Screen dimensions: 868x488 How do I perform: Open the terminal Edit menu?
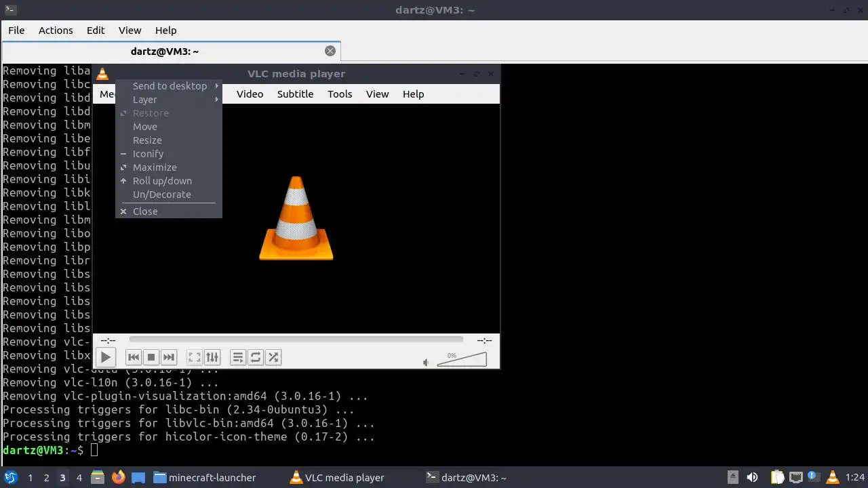96,30
